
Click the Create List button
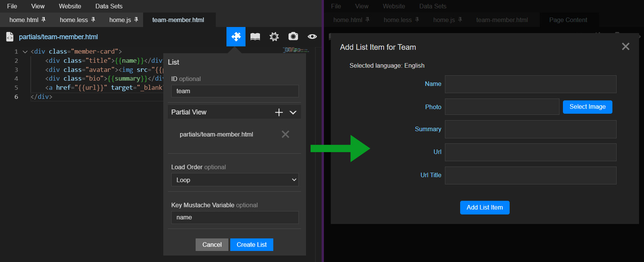tap(252, 245)
